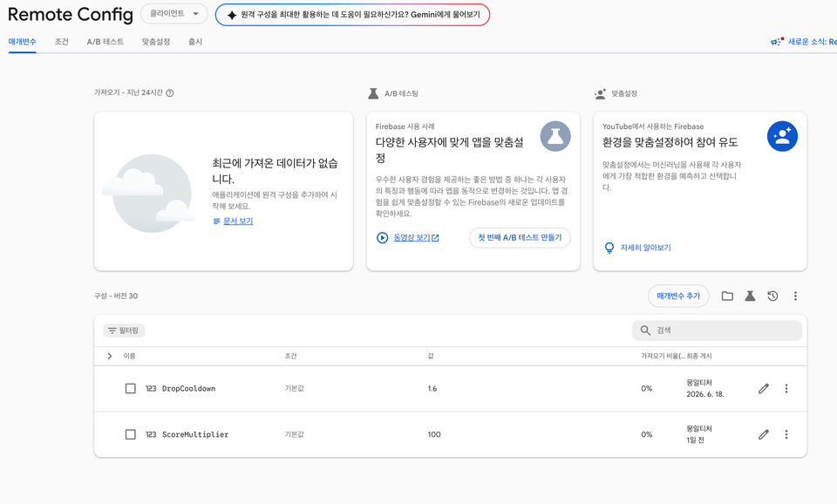Screen dimensions: 837x504
Task: Click the DropCooldown parameter name
Action: tap(189, 389)
